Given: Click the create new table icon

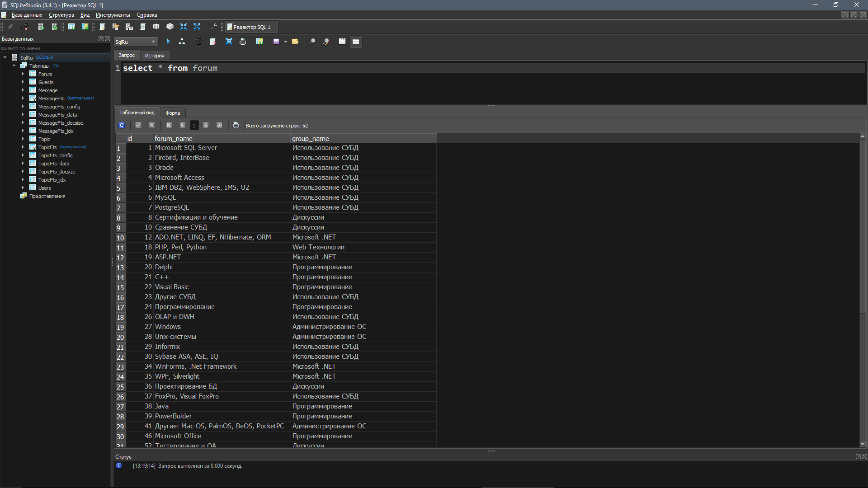Looking at the screenshot, I should tap(71, 27).
